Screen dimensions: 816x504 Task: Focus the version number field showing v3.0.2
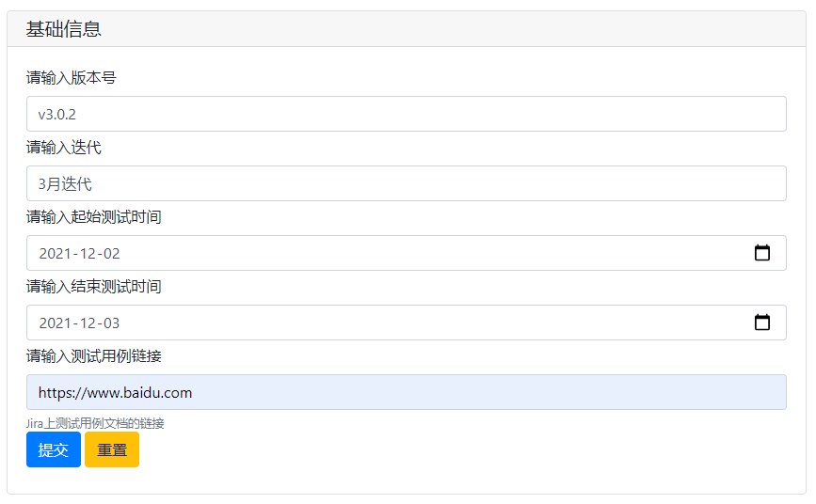[406, 114]
